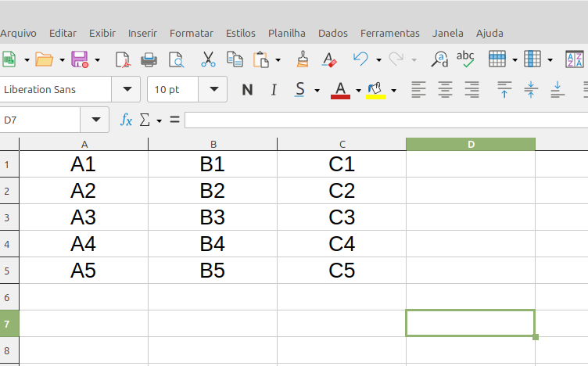Screen dimensions: 588x366
Task: Enable center horizontal alignment
Action: click(x=445, y=90)
